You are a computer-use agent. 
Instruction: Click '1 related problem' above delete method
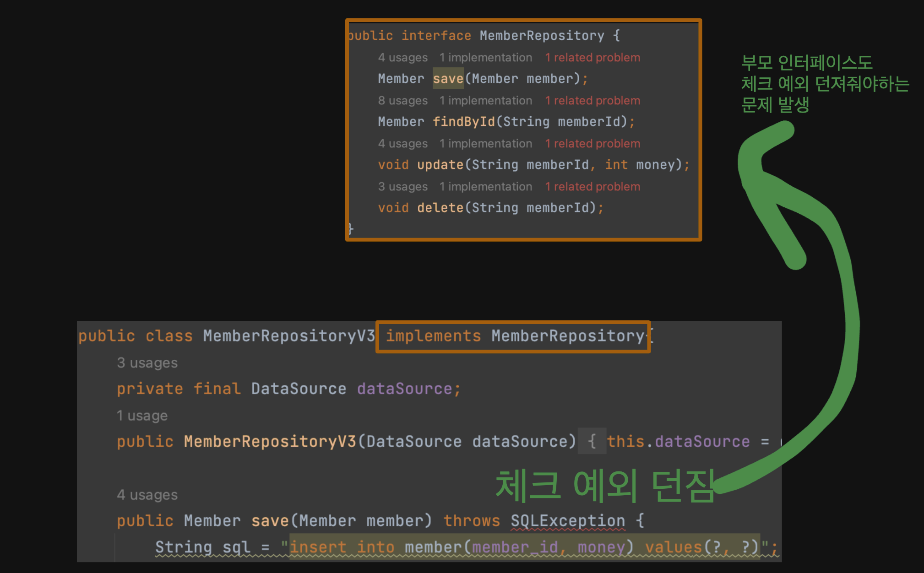(x=592, y=187)
